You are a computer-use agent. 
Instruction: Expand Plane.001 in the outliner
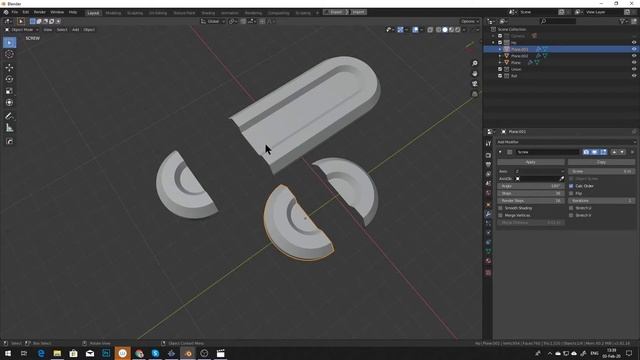coord(500,49)
